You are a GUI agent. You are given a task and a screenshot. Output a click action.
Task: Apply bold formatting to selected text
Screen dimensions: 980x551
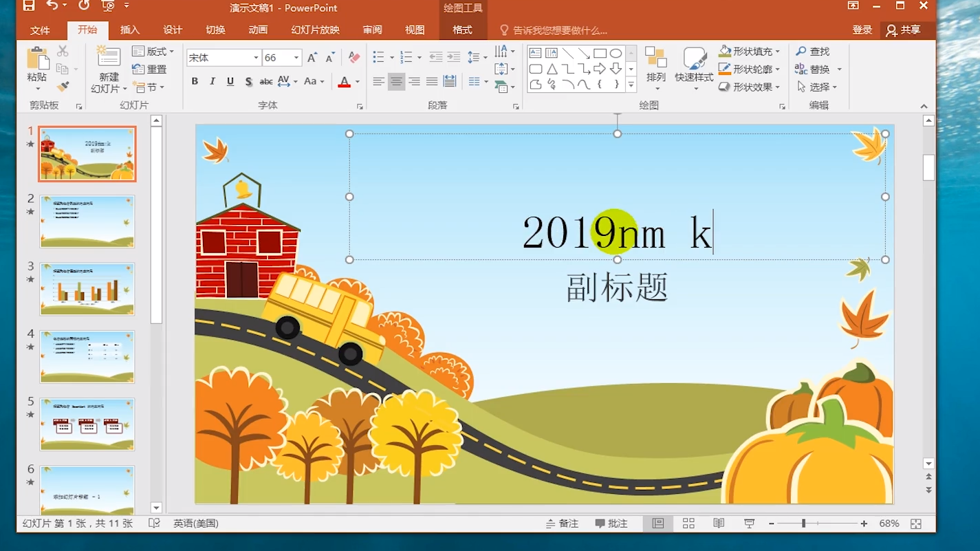(x=195, y=81)
